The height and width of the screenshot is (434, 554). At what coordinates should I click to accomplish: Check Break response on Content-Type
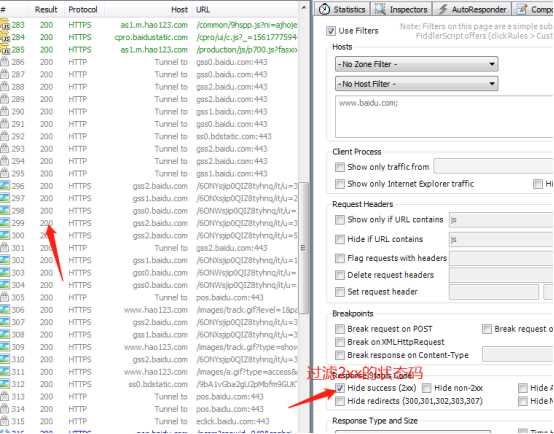pos(340,355)
